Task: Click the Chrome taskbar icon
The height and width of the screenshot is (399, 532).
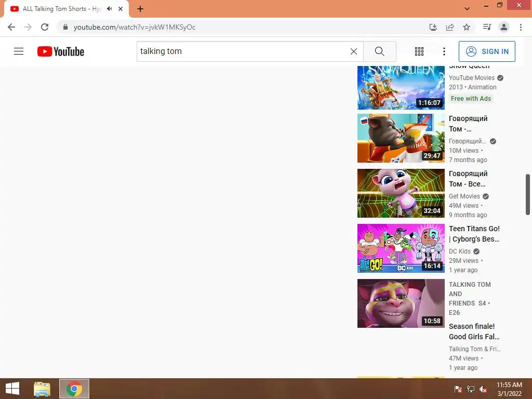Action: click(74, 389)
